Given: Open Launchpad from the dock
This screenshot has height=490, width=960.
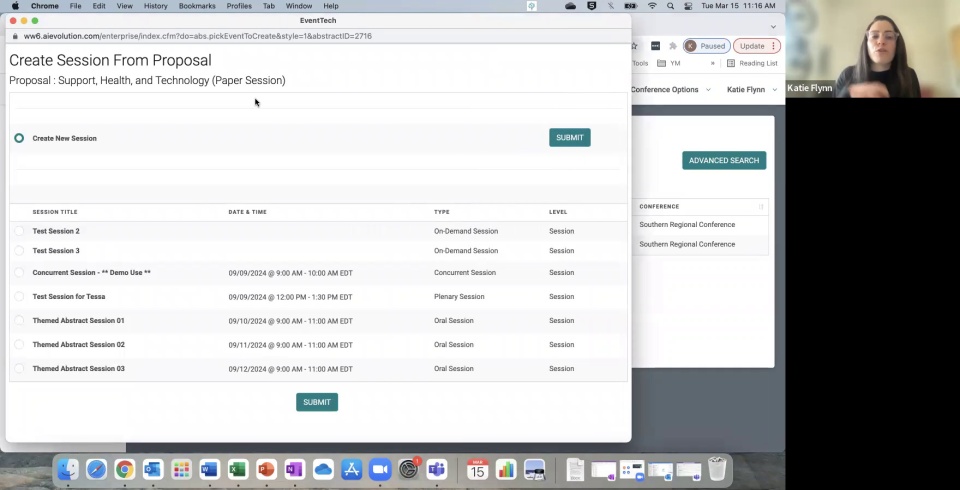Looking at the screenshot, I should click(181, 470).
